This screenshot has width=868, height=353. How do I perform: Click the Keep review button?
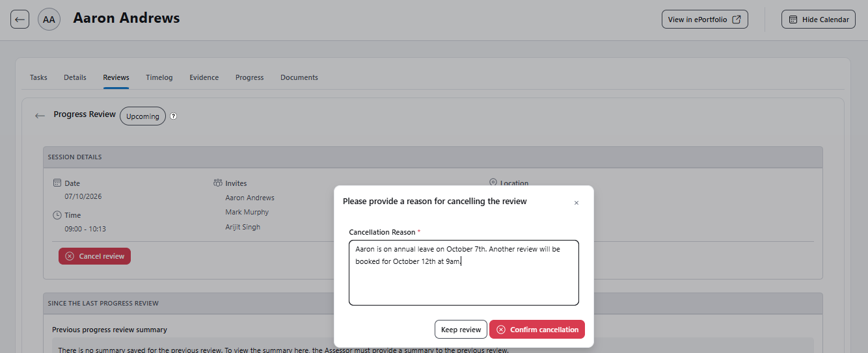[x=461, y=330]
